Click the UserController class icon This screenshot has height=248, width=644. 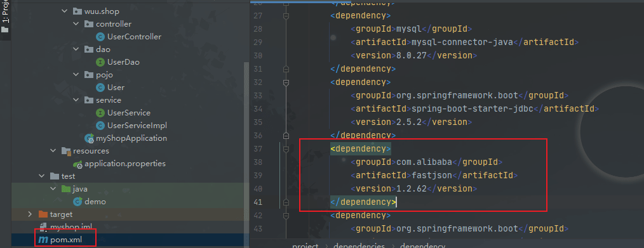[x=100, y=37]
